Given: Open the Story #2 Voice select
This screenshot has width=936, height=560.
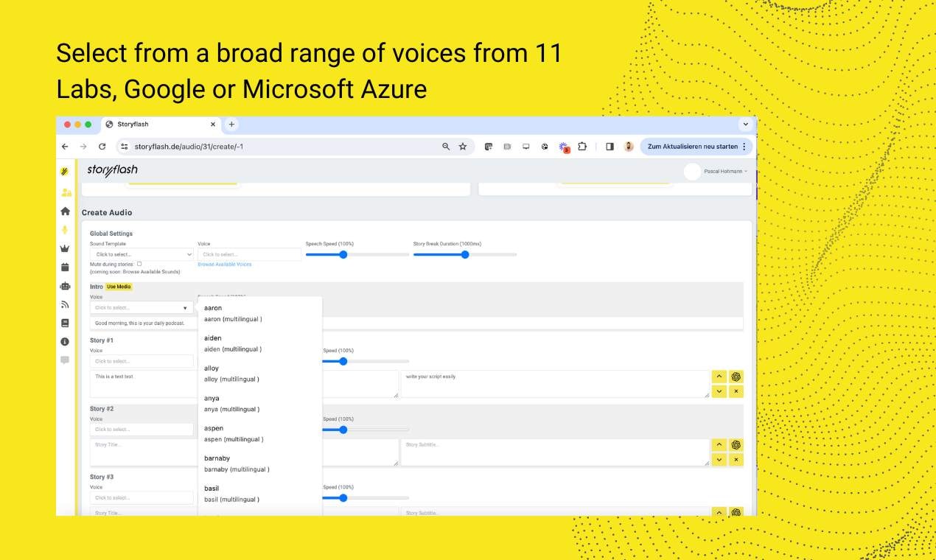Looking at the screenshot, I should point(142,429).
